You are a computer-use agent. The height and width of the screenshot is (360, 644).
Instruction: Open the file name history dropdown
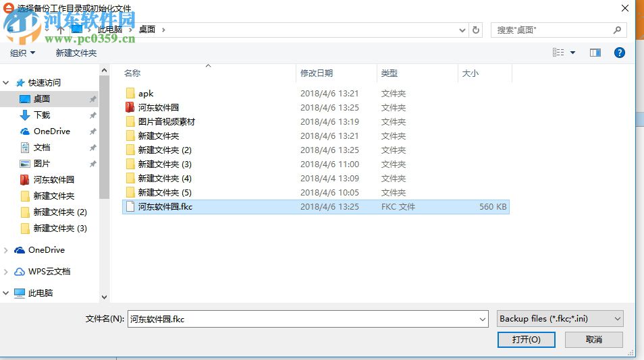pyautogui.click(x=482, y=319)
